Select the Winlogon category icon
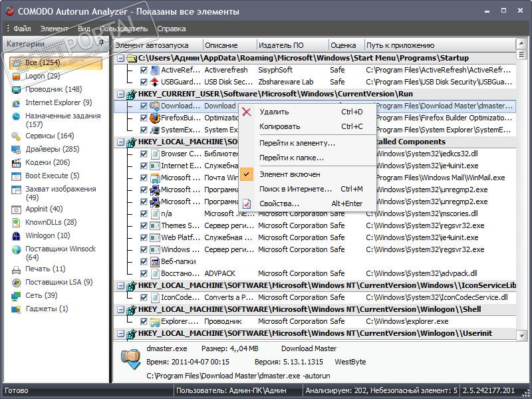Screen dimensions: 532x399 [x=16, y=236]
